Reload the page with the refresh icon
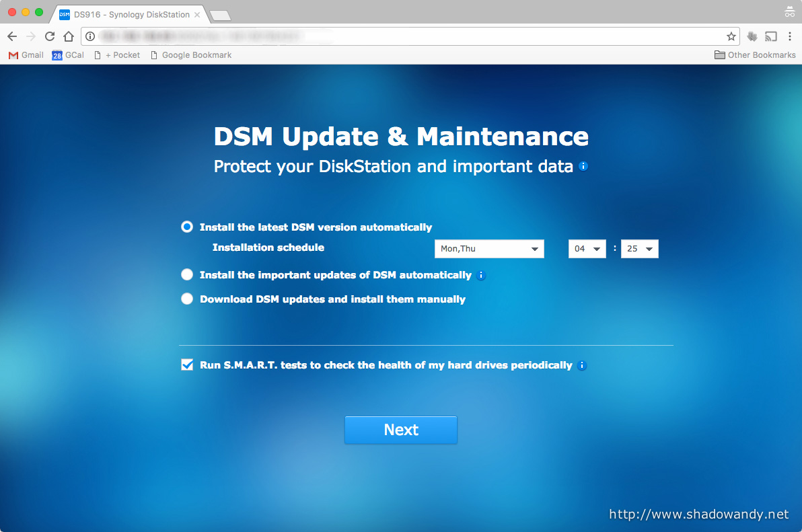 [50, 36]
